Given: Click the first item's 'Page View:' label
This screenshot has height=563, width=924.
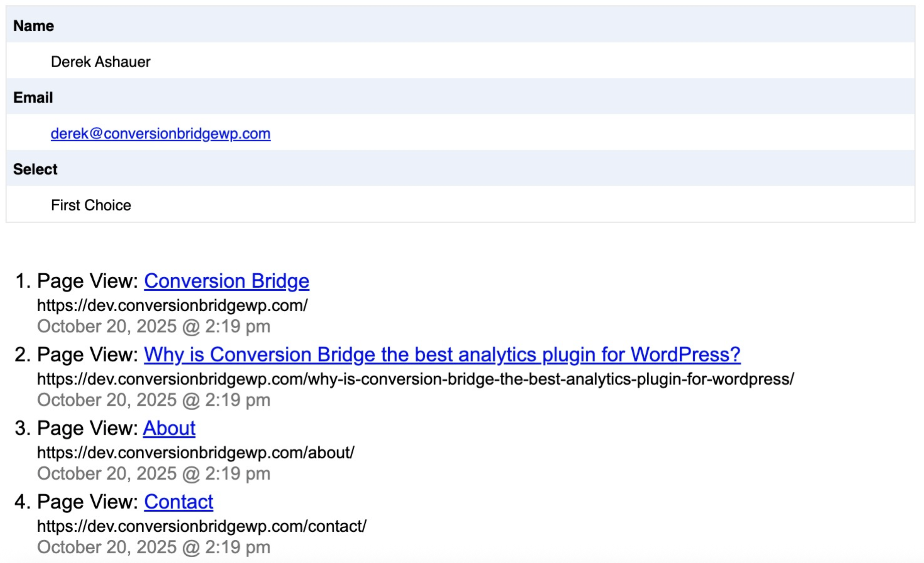Looking at the screenshot, I should (x=87, y=281).
